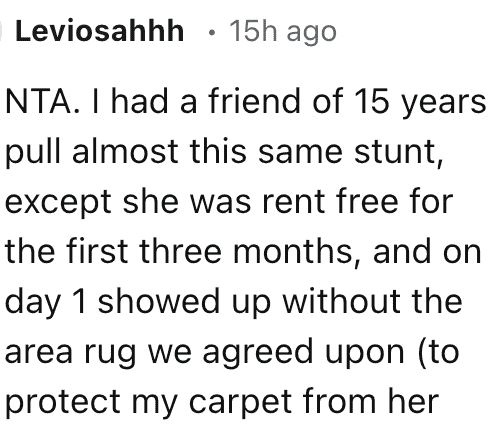Click the dot separator before 15h ago
The image size is (495, 427).
point(211,33)
